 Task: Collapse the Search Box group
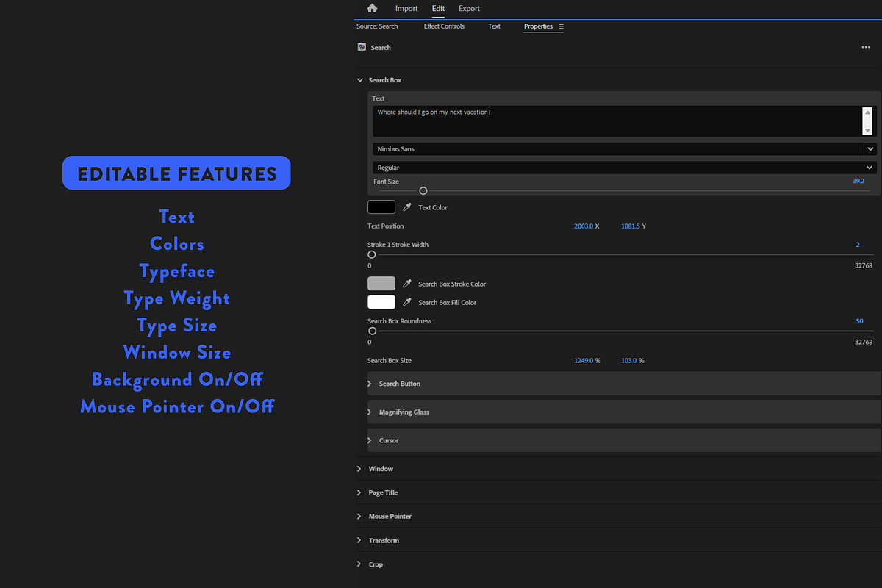pos(359,80)
